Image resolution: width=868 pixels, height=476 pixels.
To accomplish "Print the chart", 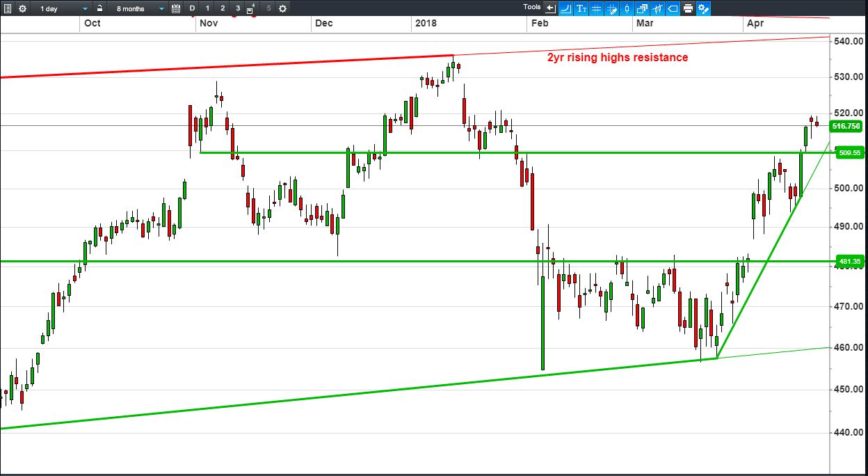I will 688,8.
